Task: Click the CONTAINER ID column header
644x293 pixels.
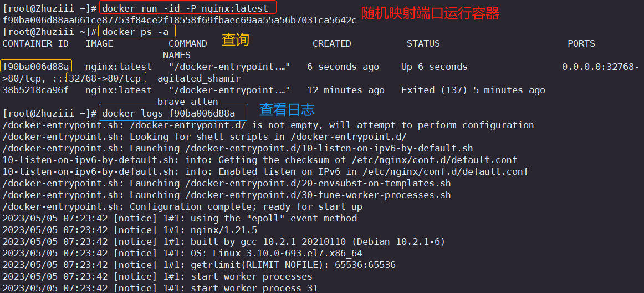Action: 35,44
